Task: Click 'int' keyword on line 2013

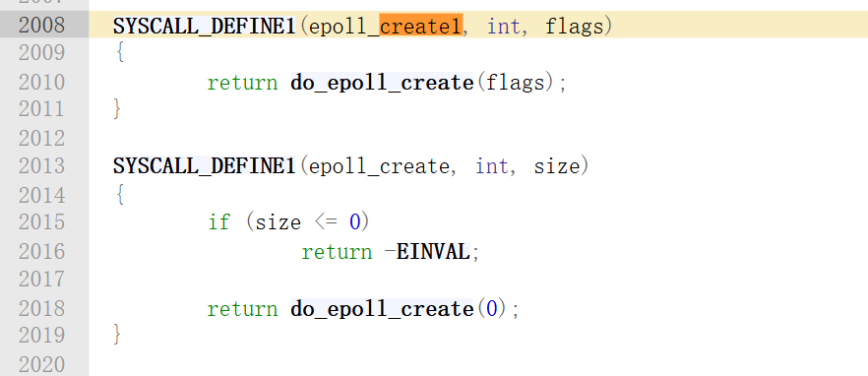Action: tap(492, 166)
